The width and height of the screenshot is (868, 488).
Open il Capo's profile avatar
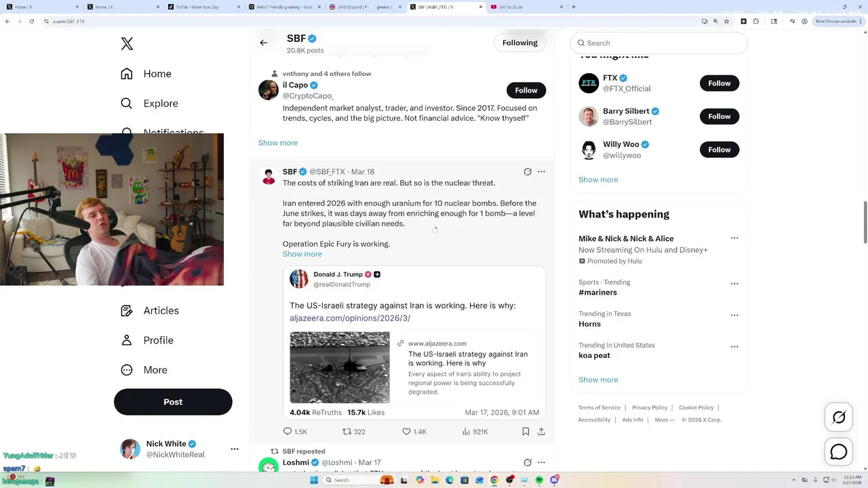pyautogui.click(x=269, y=90)
